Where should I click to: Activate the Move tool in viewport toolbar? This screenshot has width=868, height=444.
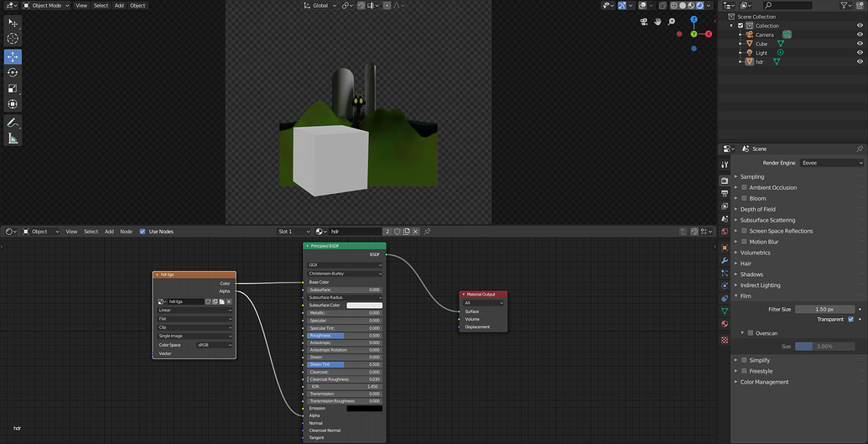tap(13, 57)
